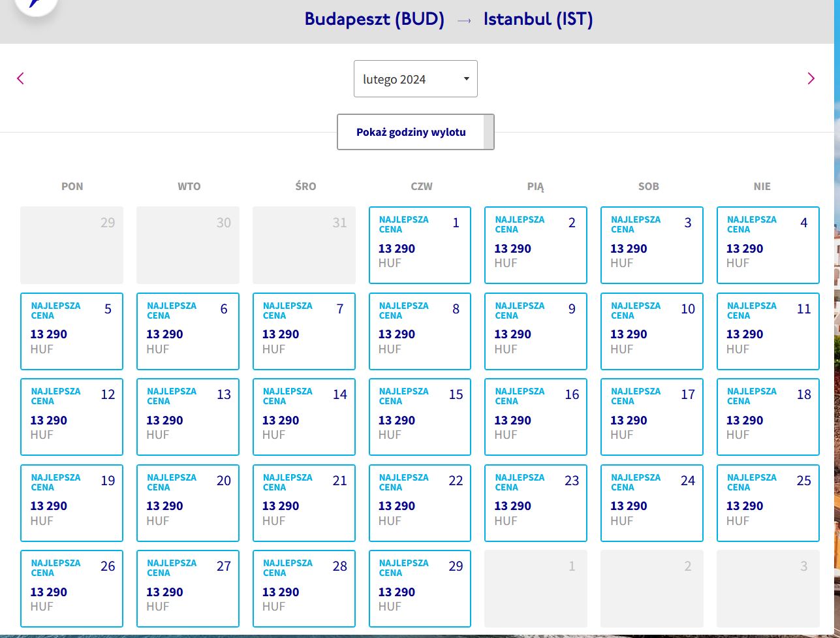
Task: Select February 3 fare cell
Action: coord(652,246)
